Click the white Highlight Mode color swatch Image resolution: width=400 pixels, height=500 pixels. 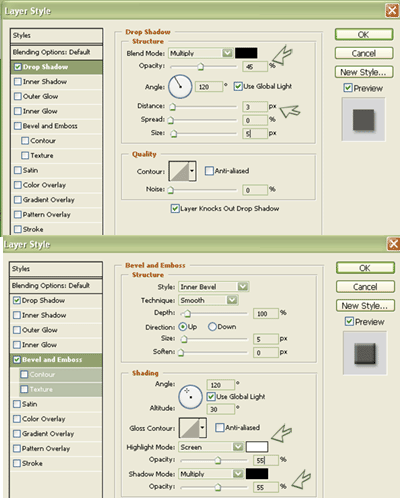[x=257, y=447]
